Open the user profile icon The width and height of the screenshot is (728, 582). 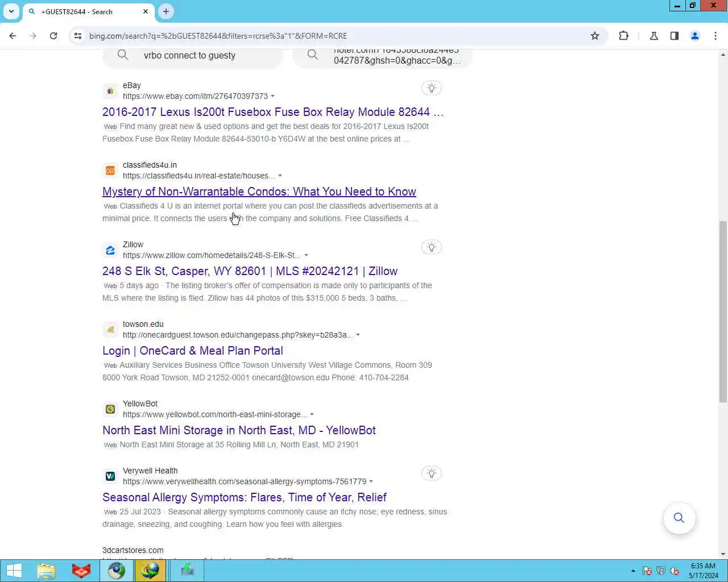[695, 36]
